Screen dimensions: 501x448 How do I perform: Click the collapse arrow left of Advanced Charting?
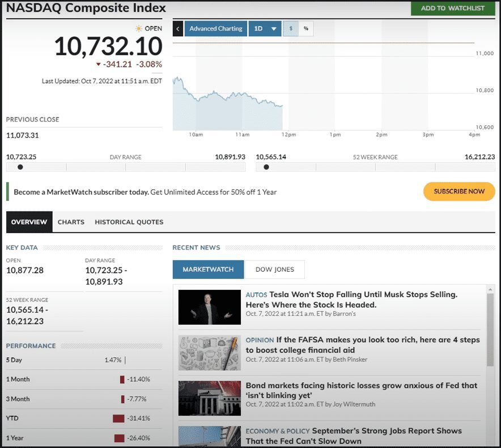click(178, 28)
